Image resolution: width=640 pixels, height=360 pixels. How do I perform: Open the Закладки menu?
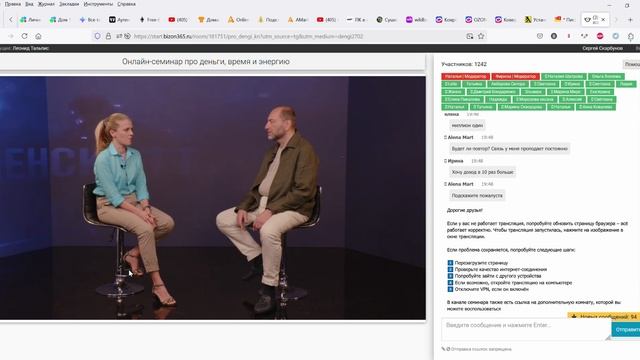point(69,4)
